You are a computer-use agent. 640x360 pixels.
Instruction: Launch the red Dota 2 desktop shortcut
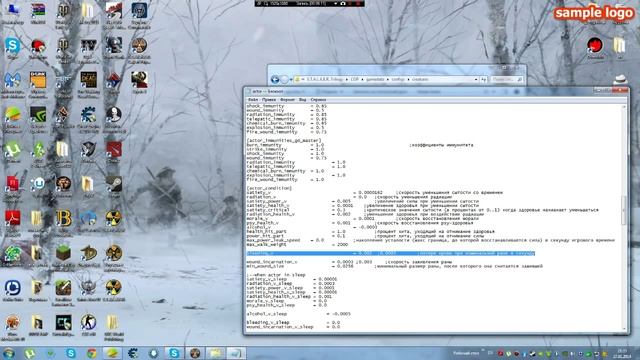(114, 149)
